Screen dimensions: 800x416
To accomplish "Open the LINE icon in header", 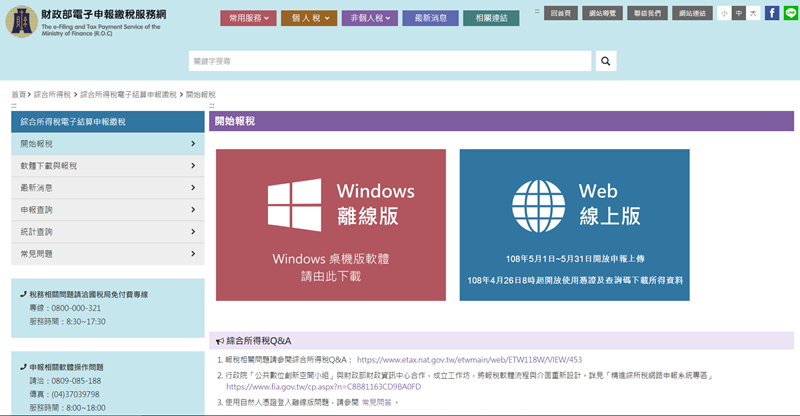I will 789,13.
